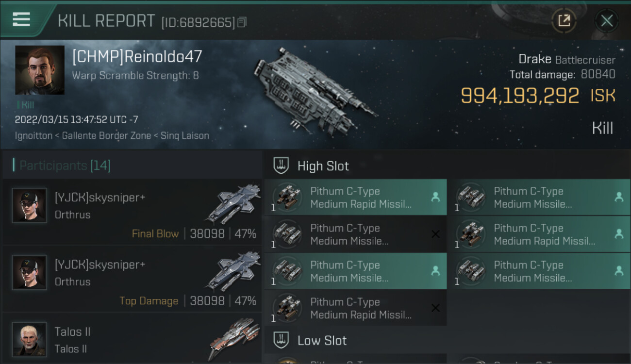Select the last Rapid Missile launcher with X mark
631x364 pixels.
pos(356,308)
